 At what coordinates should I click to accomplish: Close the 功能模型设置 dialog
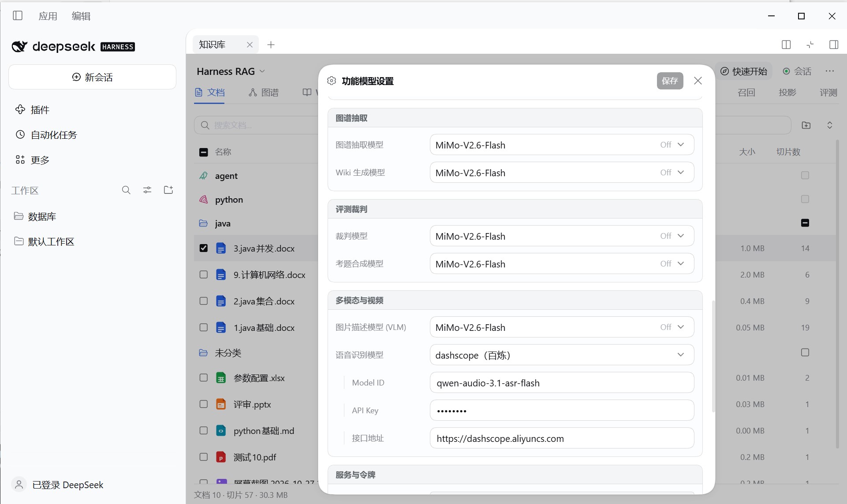coord(698,81)
